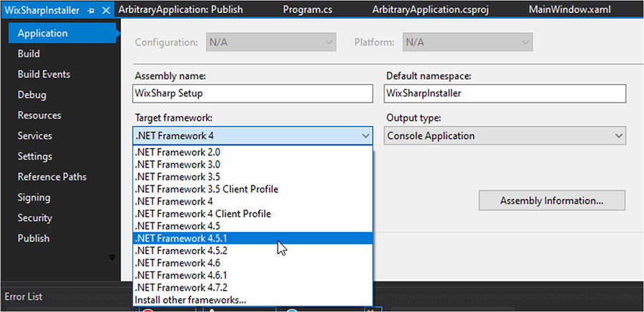This screenshot has height=312, width=644.
Task: Open the Resources page
Action: 39,115
